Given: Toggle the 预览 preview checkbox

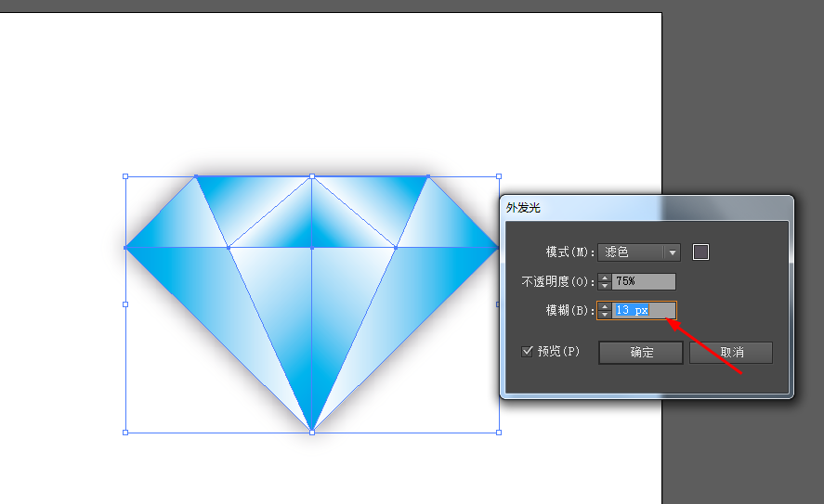Looking at the screenshot, I should pos(527,351).
